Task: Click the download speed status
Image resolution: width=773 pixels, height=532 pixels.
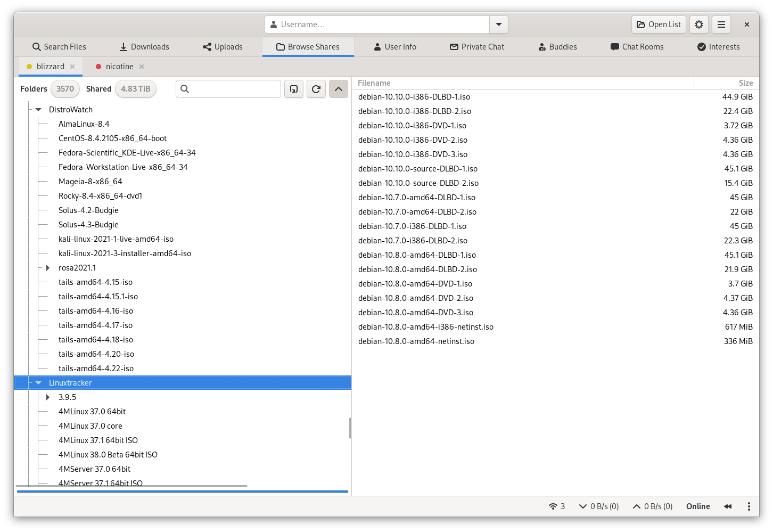Action: pos(599,506)
